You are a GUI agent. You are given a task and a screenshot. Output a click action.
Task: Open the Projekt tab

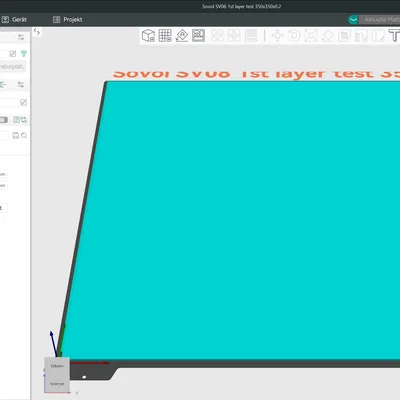coord(68,20)
